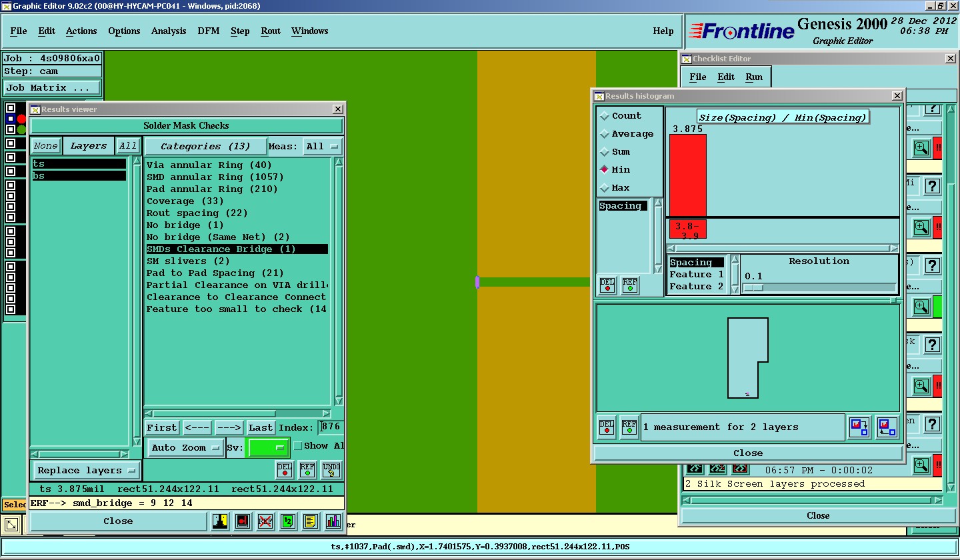Open the Auto Zoom dropdown
This screenshot has width=960, height=560.
[x=185, y=448]
